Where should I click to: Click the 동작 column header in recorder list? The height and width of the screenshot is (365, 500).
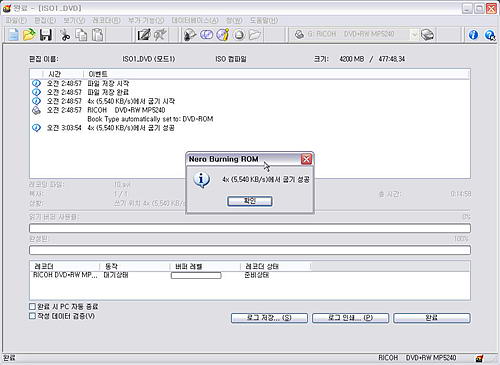[x=135, y=266]
